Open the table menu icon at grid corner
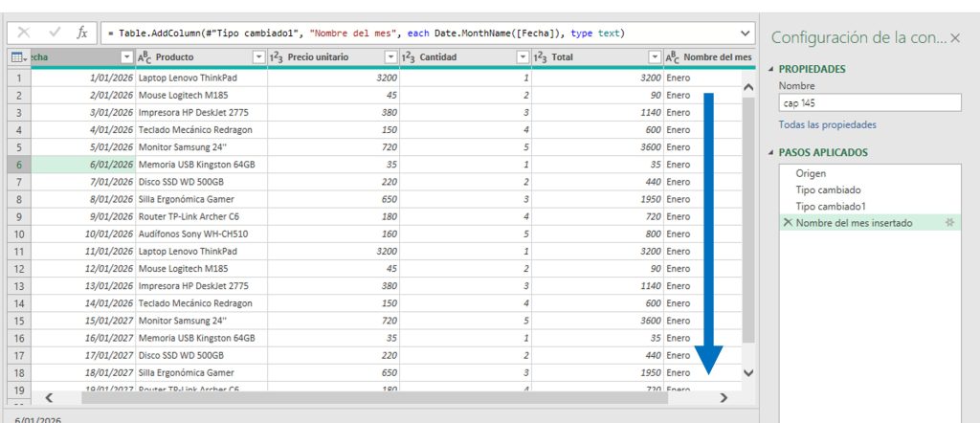This screenshot has width=980, height=423. pyautogui.click(x=19, y=56)
